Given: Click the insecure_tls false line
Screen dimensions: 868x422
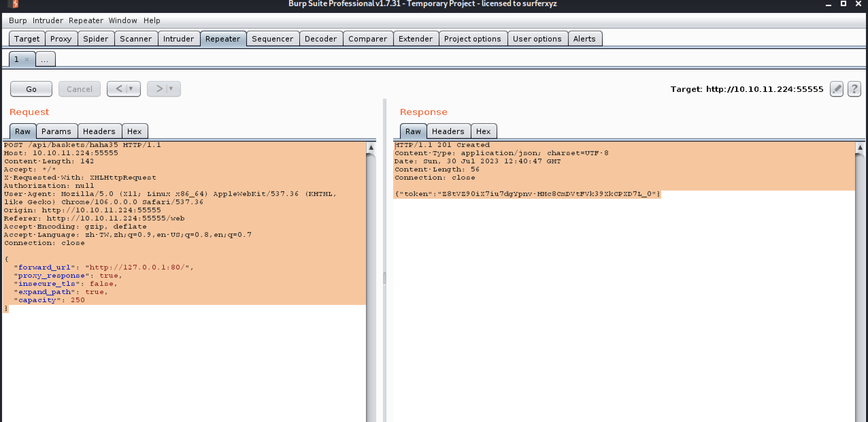Looking at the screenshot, I should 66,283.
